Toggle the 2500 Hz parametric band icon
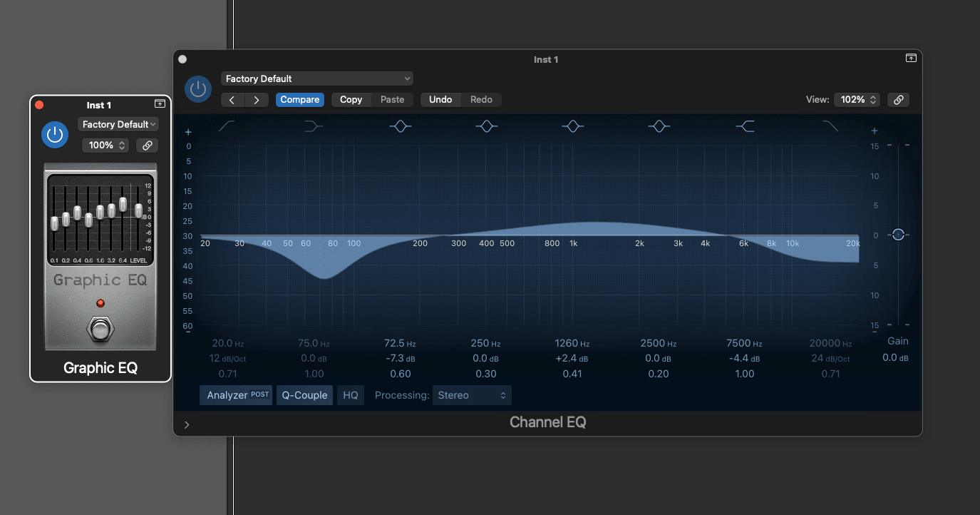980x515 pixels. 659,126
